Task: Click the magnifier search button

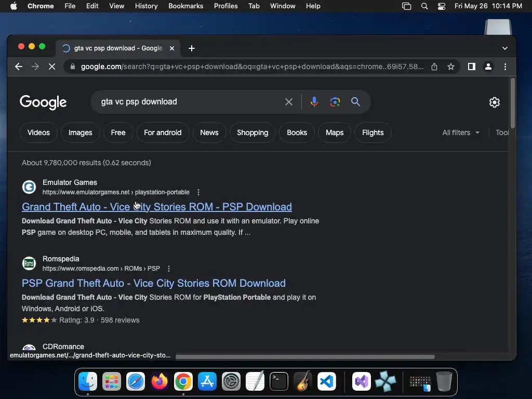Action: [355, 102]
